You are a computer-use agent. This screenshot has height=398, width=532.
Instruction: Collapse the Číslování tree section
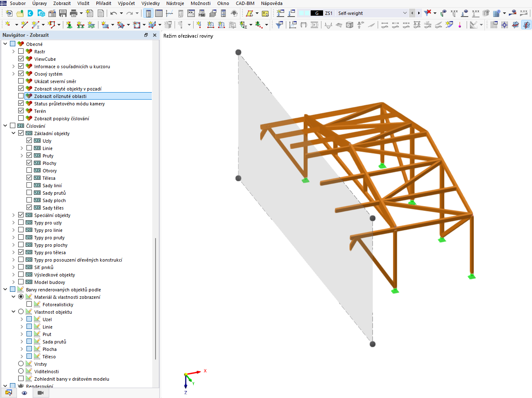coord(5,126)
